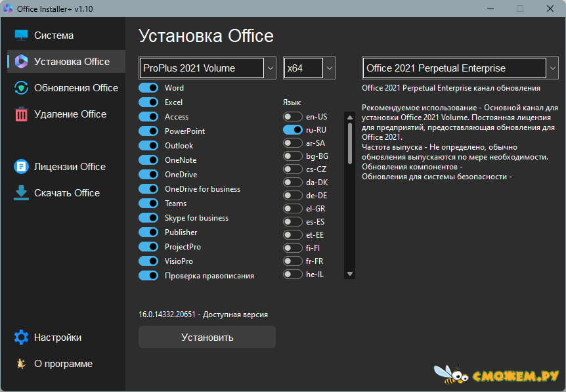Click the Office logo icon beside Установка Office
Screen dimensions: 566x392
click(21, 62)
